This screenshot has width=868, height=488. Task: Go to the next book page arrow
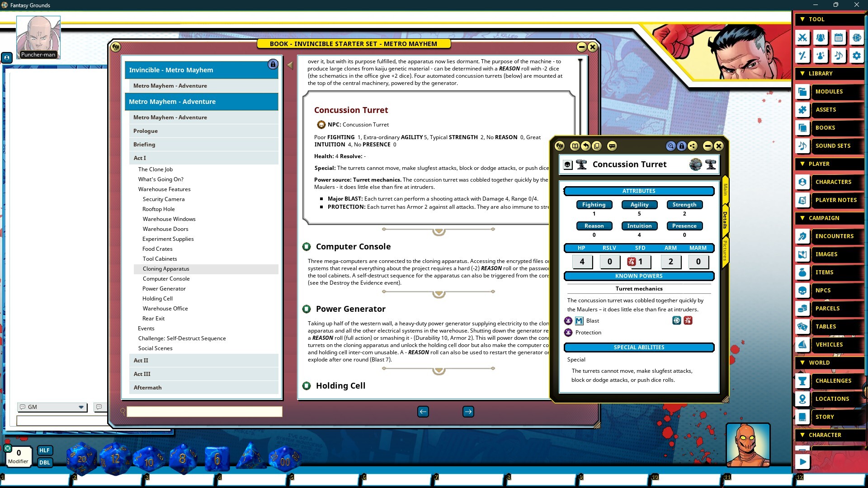click(x=468, y=412)
